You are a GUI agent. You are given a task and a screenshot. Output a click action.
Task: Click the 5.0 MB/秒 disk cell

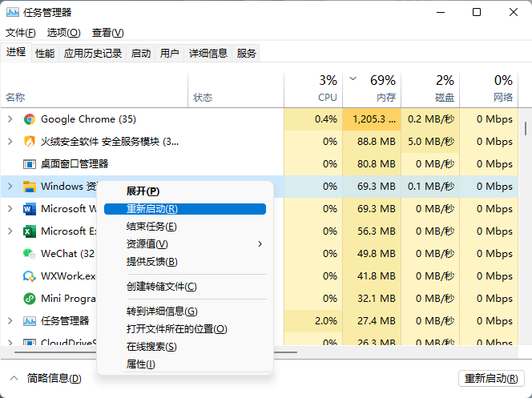(x=430, y=142)
